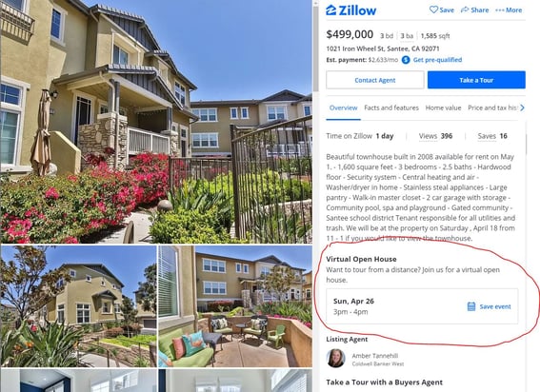Click the Share arrow icon
The image size is (540, 392).
tap(465, 10)
